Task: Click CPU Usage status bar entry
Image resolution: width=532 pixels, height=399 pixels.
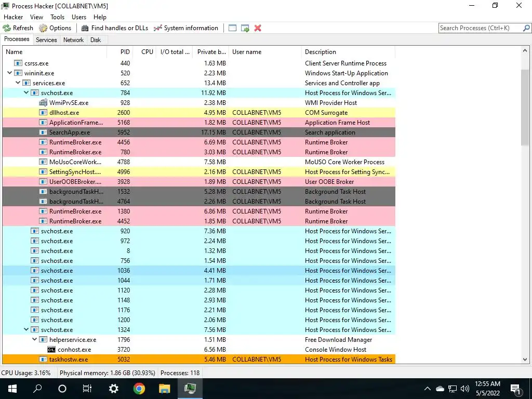Action: click(x=26, y=373)
